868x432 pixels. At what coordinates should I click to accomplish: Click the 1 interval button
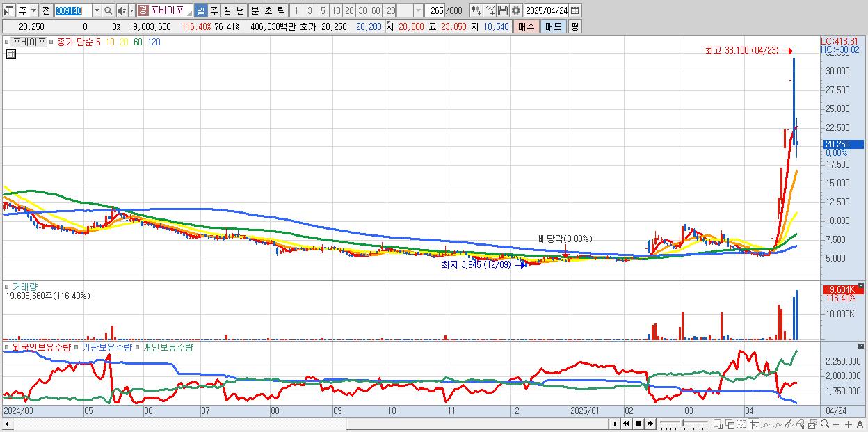[x=296, y=10]
